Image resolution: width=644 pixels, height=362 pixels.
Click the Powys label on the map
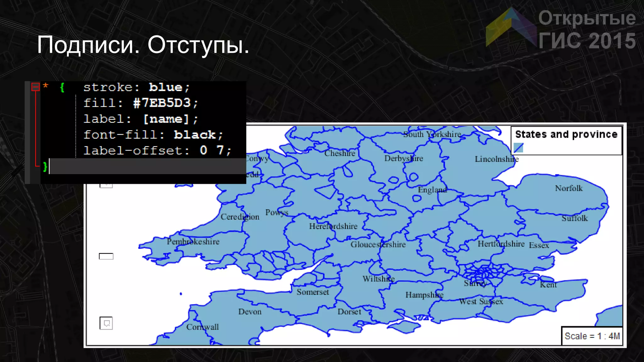tap(277, 213)
